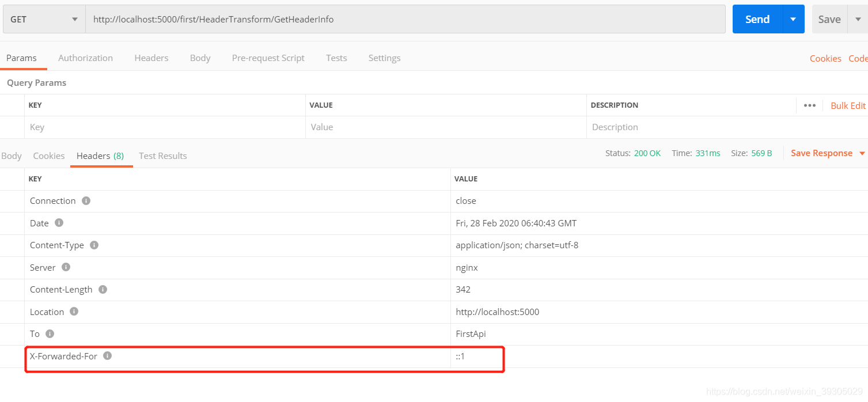This screenshot has height=402, width=868.
Task: Select the ::1 X-Forwarded-For value
Action: point(460,357)
